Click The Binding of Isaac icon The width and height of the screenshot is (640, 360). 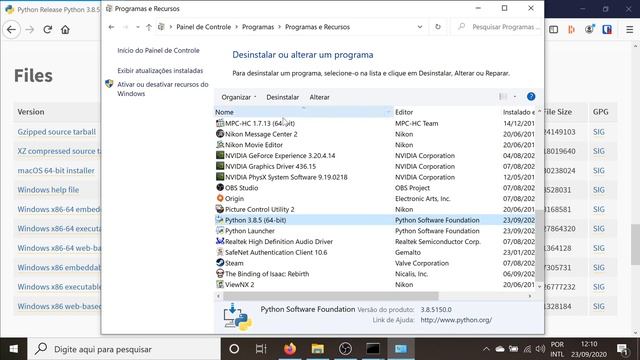[x=220, y=273]
